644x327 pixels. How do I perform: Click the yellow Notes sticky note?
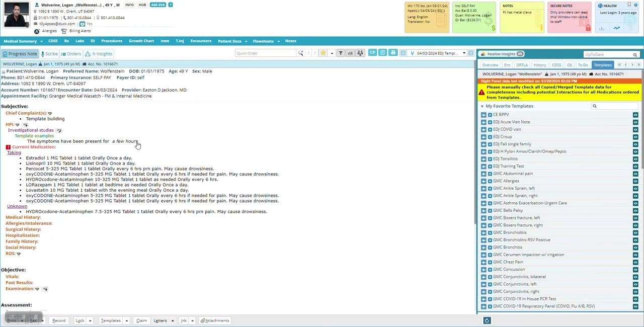tap(523, 18)
